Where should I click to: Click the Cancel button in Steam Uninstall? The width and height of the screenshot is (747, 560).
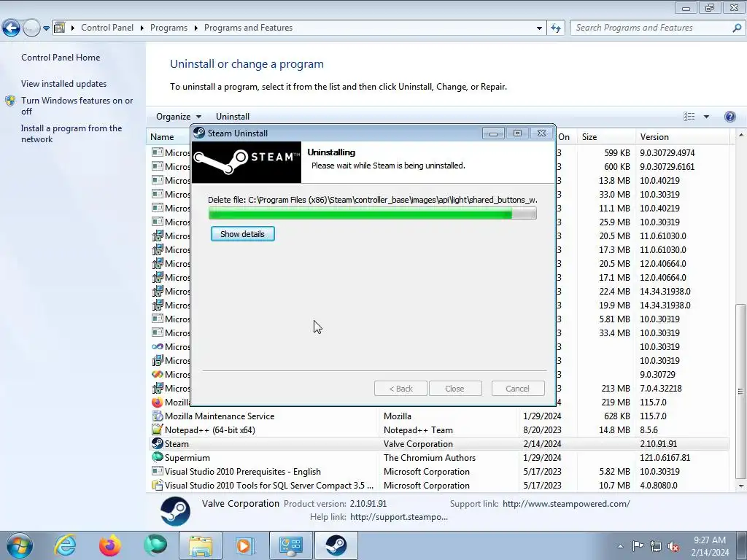(x=517, y=389)
